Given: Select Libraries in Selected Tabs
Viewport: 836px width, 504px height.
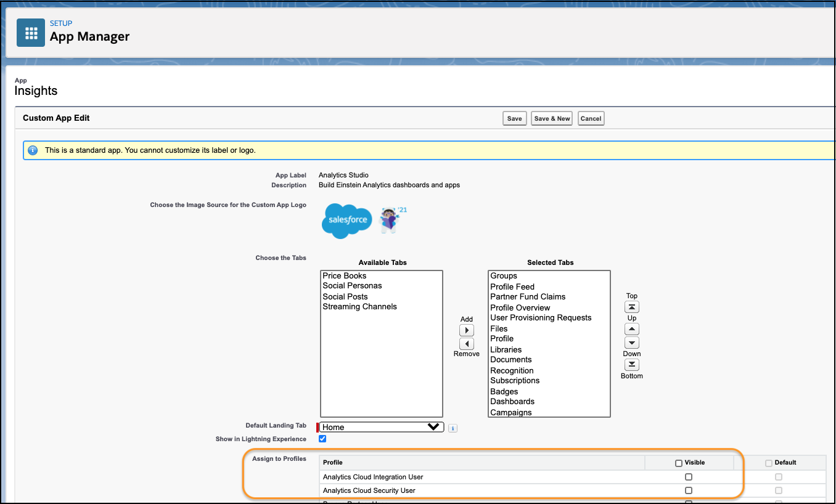Looking at the screenshot, I should 549,349.
